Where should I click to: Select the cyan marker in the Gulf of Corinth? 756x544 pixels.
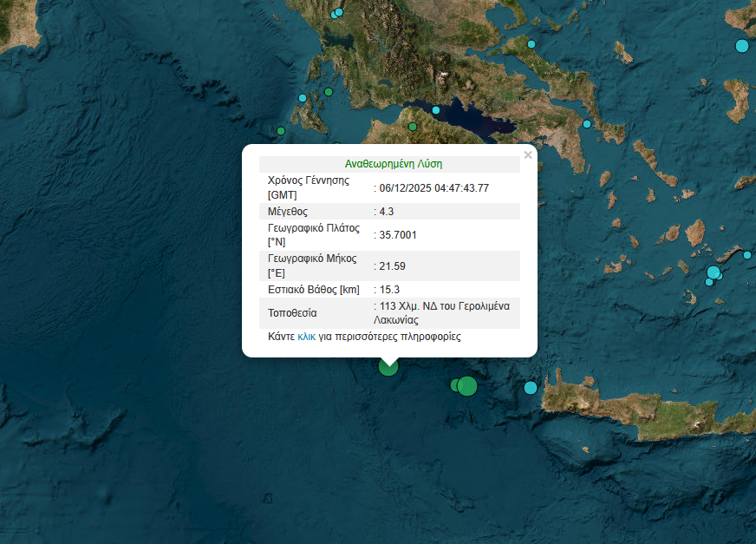436,110
